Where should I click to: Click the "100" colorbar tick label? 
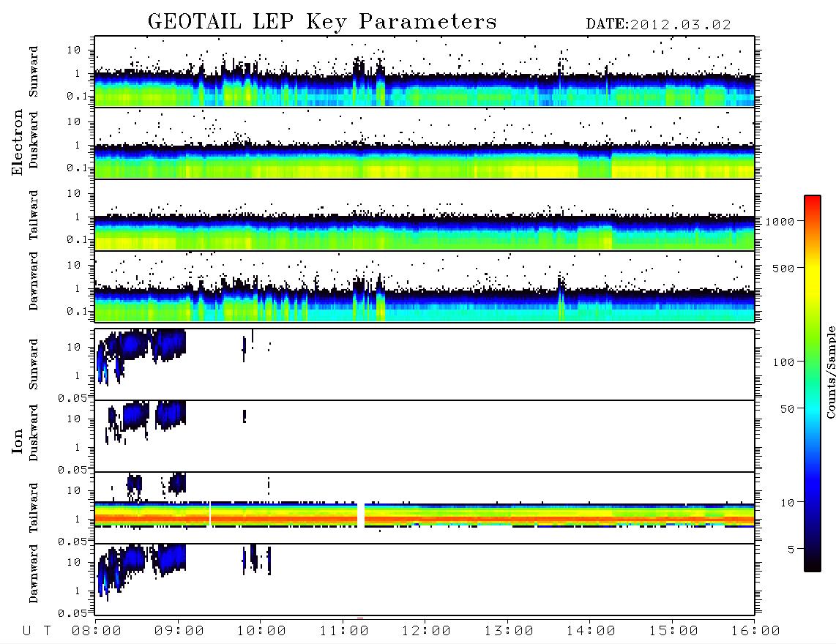pyautogui.click(x=784, y=362)
